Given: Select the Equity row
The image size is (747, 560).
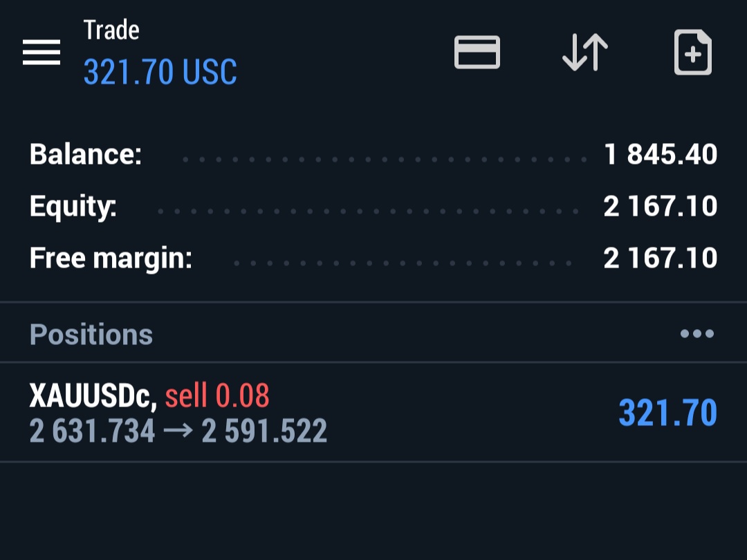Looking at the screenshot, I should tap(373, 206).
